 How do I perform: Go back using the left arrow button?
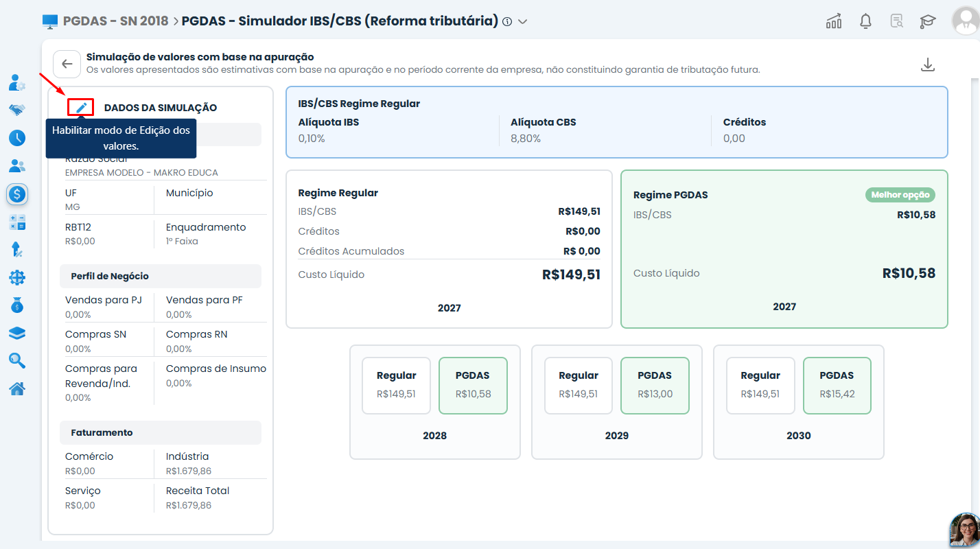(67, 64)
